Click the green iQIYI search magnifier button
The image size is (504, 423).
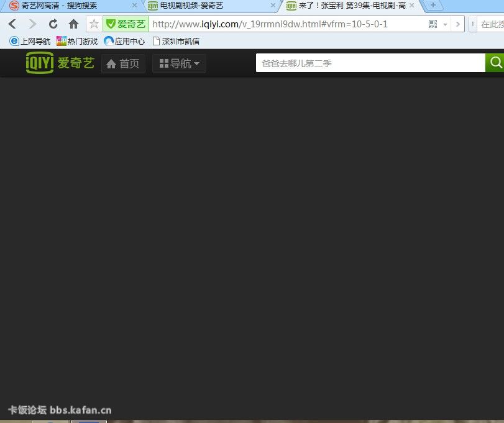tap(495, 63)
